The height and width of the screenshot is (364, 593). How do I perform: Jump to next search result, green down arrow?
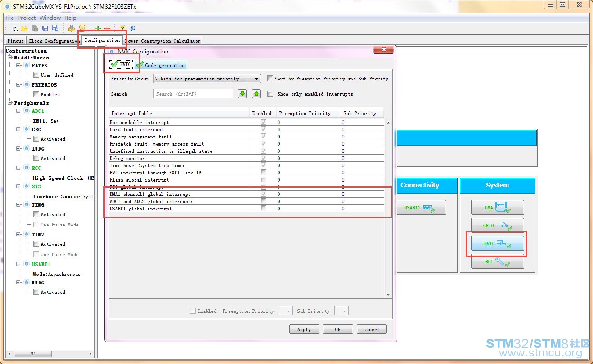[243, 93]
